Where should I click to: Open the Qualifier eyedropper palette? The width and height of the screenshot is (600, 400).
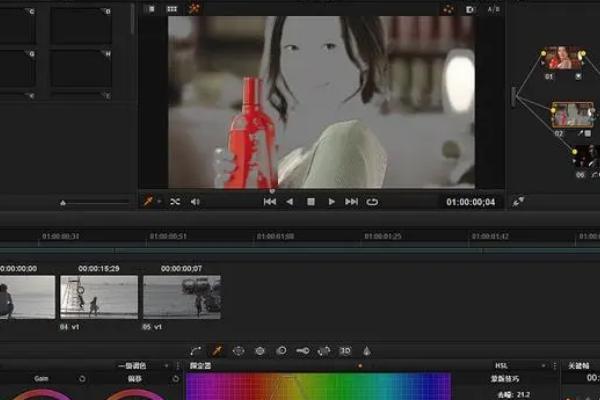click(217, 351)
